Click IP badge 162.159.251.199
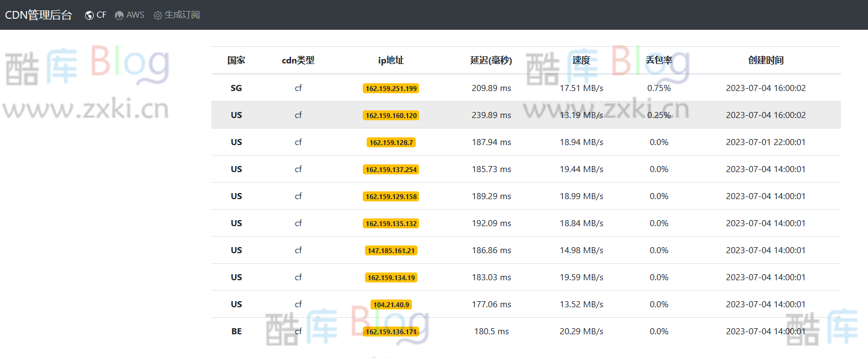Viewport: 868px width, 358px height. pos(391,88)
